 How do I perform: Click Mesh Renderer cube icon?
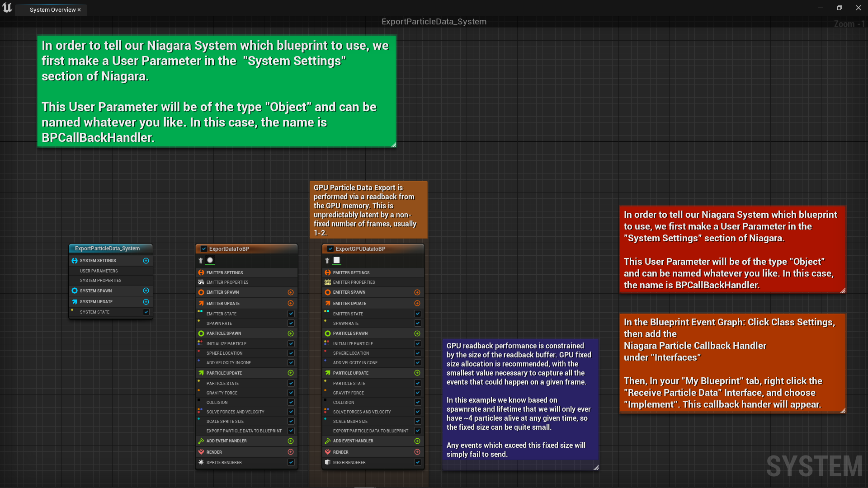tap(328, 462)
